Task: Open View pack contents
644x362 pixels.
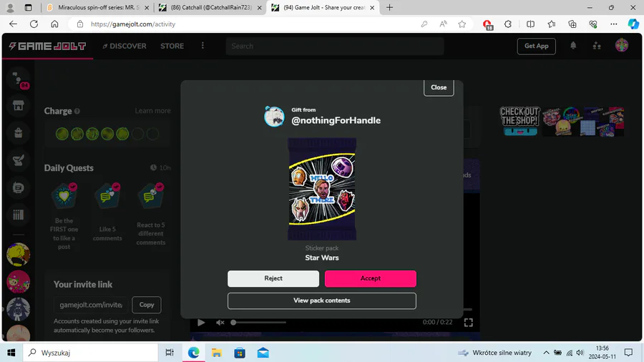Action: pyautogui.click(x=321, y=300)
